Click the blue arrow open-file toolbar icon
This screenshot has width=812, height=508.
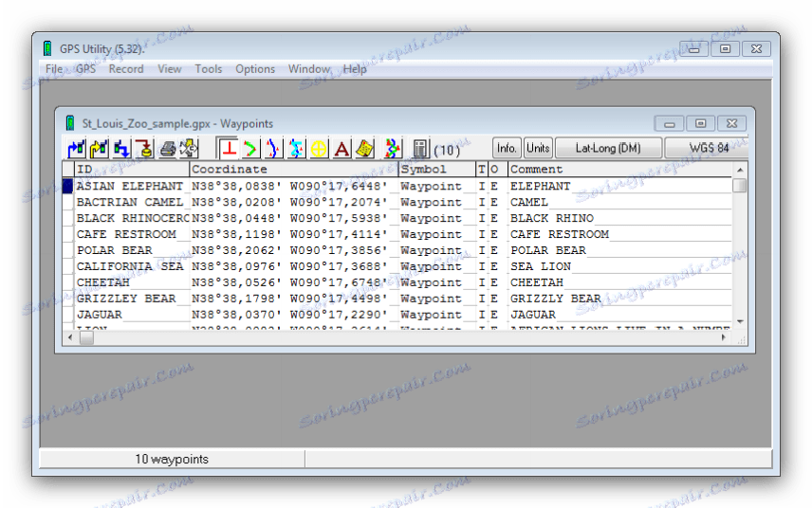pos(77,149)
